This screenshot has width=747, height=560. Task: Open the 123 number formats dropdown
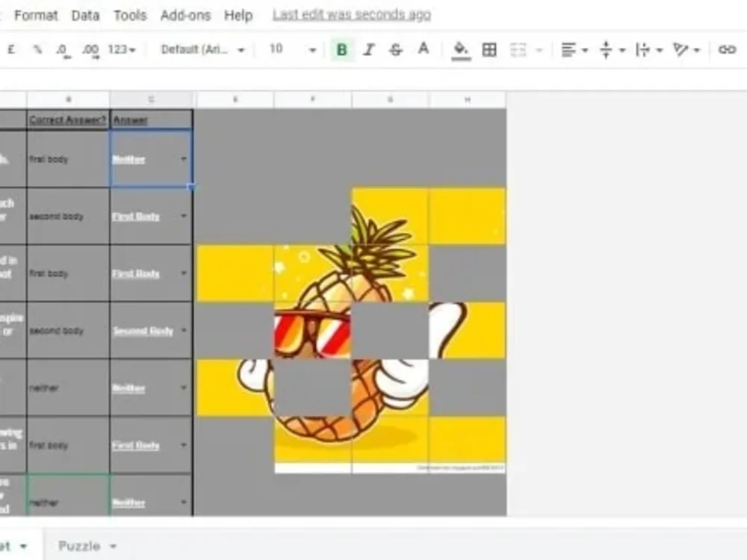click(122, 49)
